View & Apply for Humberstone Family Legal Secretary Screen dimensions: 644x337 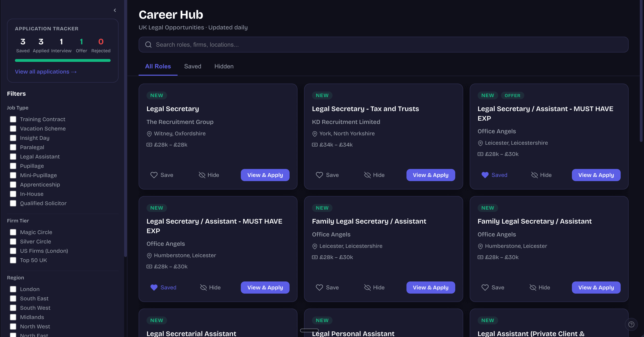tap(596, 288)
